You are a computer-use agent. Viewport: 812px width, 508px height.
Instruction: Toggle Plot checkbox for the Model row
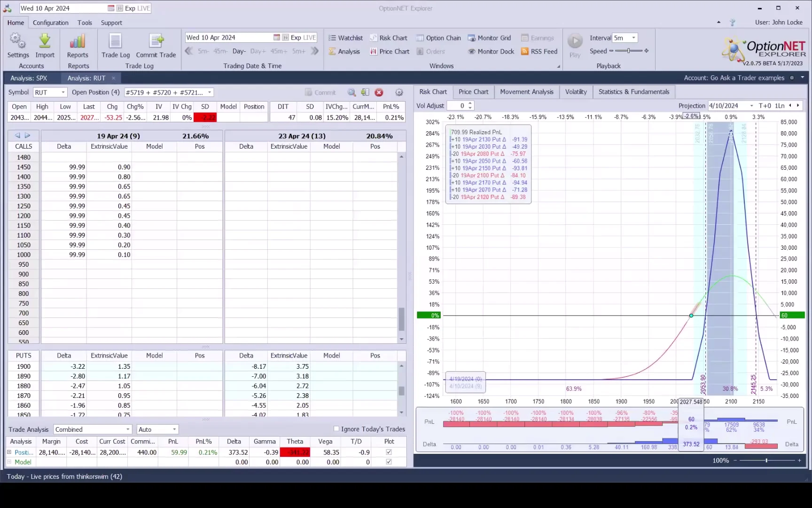pos(389,462)
